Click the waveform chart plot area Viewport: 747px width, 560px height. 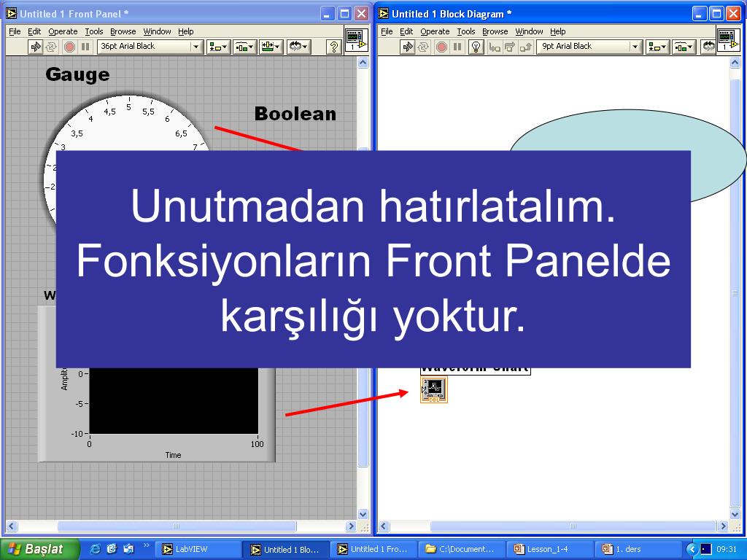click(174, 400)
